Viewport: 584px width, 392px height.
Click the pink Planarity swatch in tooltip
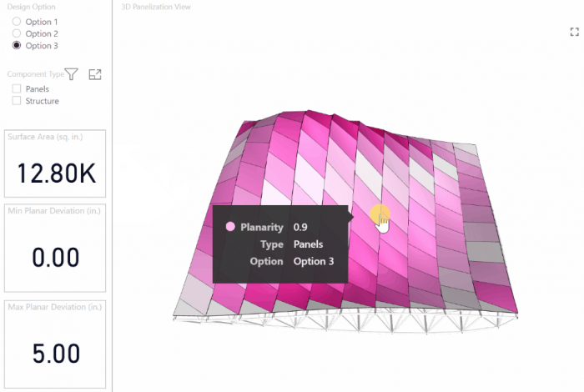[x=230, y=227]
